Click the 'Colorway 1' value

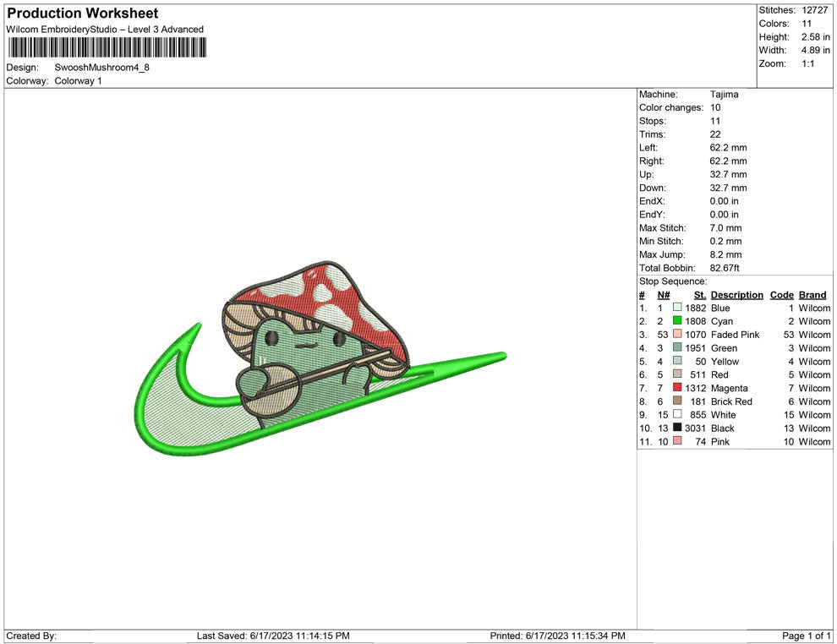click(78, 80)
